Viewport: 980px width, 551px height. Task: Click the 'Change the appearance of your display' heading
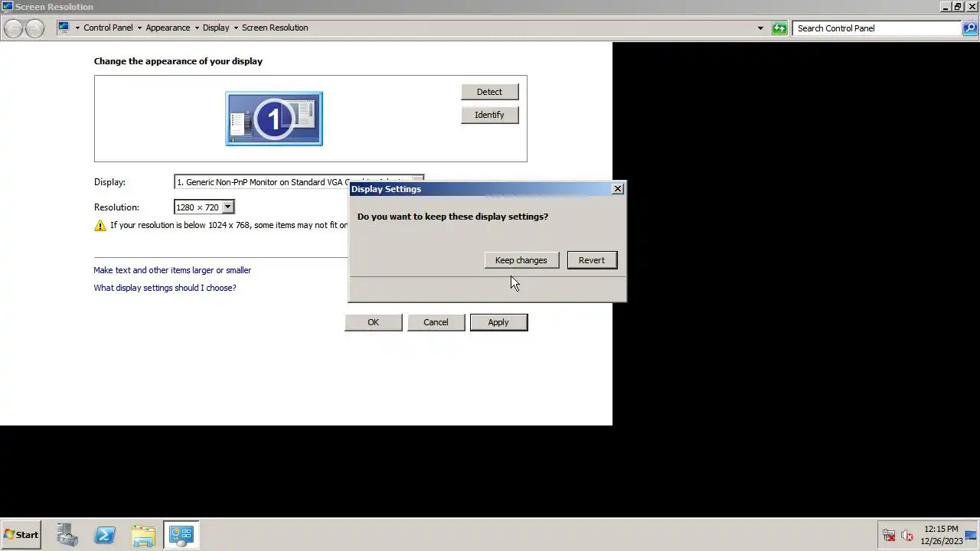[x=178, y=61]
